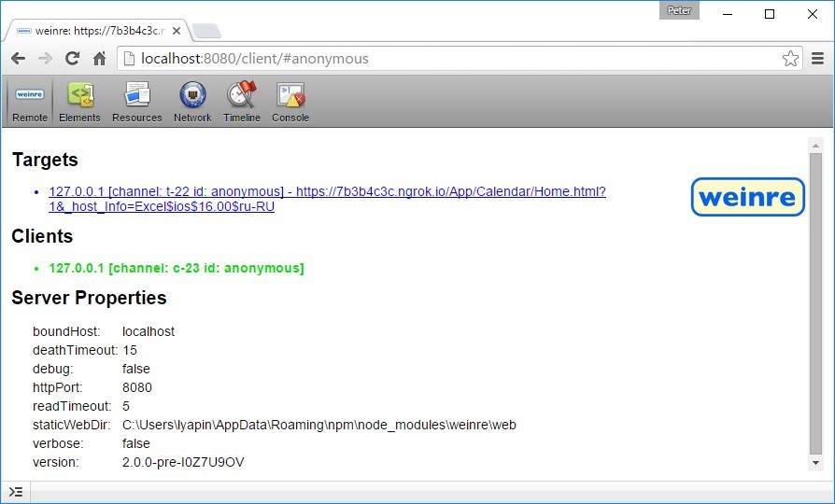Open the Network panel
This screenshot has height=504, width=835.
coord(192,102)
